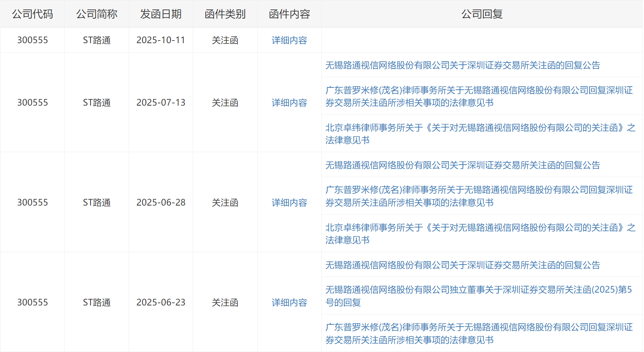Select the date cell 2025-07-13

pyautogui.click(x=161, y=103)
